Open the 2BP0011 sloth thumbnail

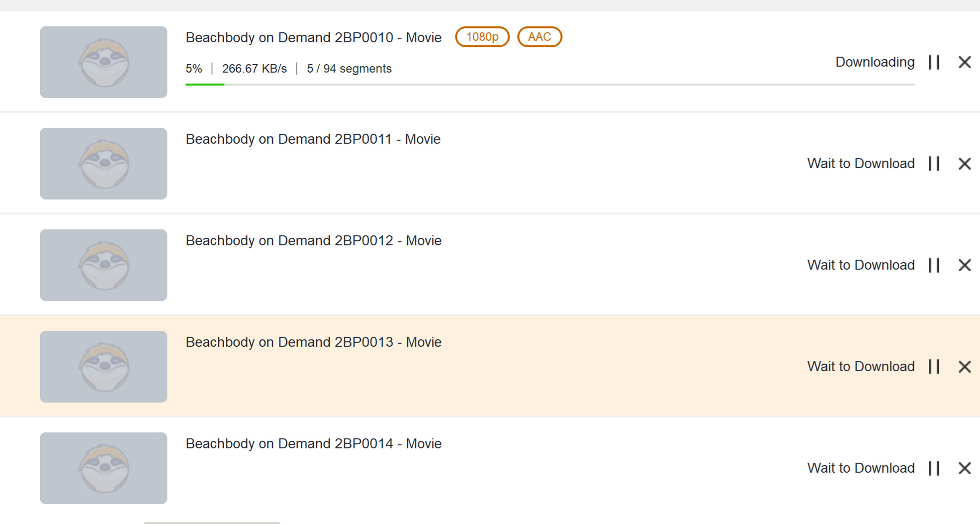pos(103,164)
